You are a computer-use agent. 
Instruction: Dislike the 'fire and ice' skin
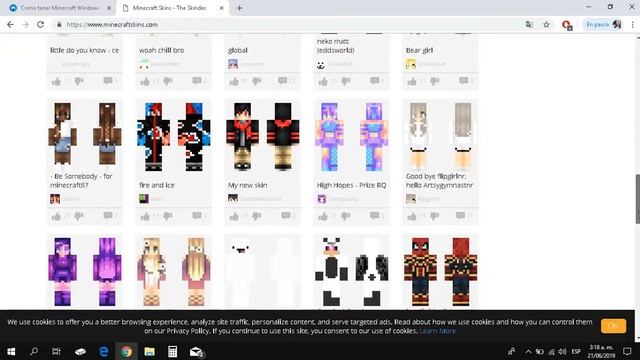coord(168,216)
